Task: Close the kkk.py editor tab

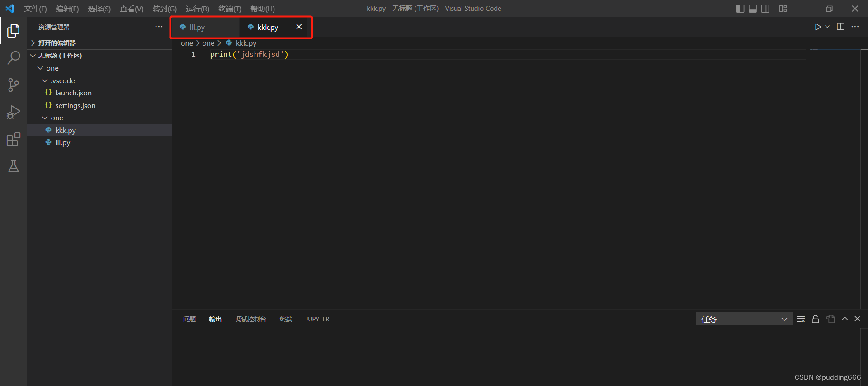Action: pyautogui.click(x=299, y=27)
